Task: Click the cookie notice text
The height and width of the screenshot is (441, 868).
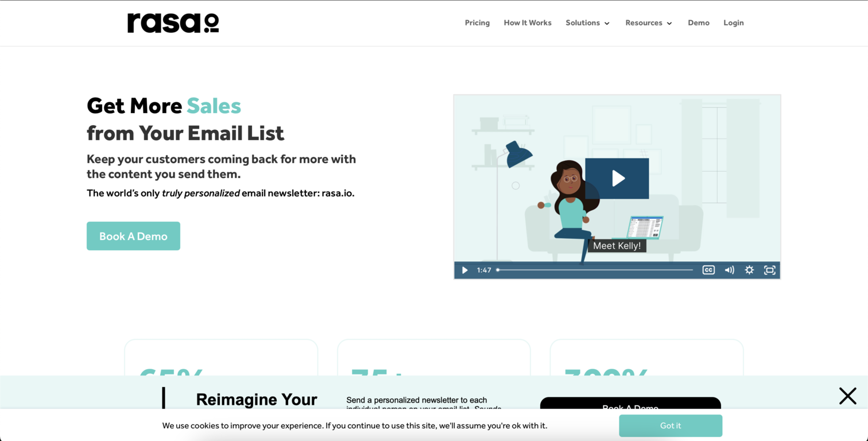Action: 355,425
